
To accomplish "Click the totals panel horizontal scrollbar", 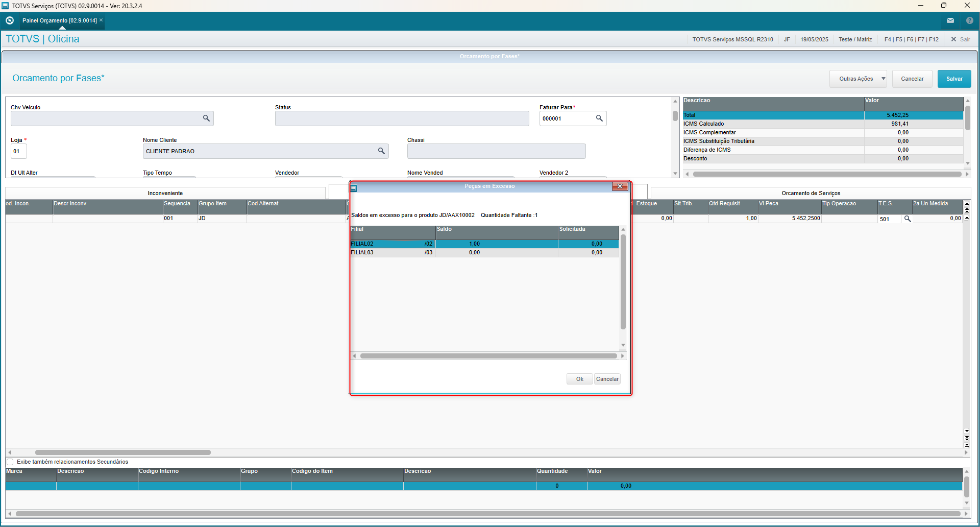I will coord(827,174).
